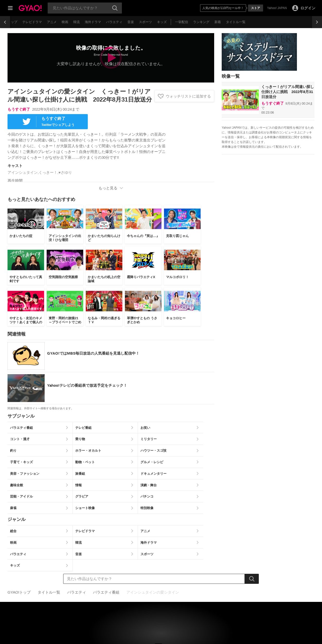Open the ストア button
The height and width of the screenshot is (644, 322).
click(256, 8)
